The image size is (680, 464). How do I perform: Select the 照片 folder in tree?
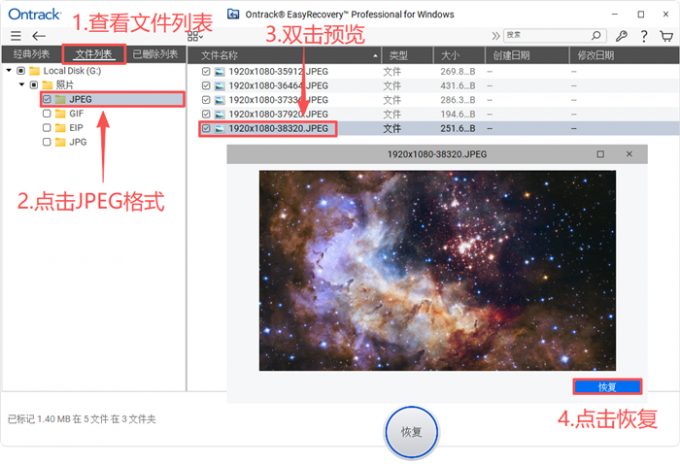pos(65,85)
